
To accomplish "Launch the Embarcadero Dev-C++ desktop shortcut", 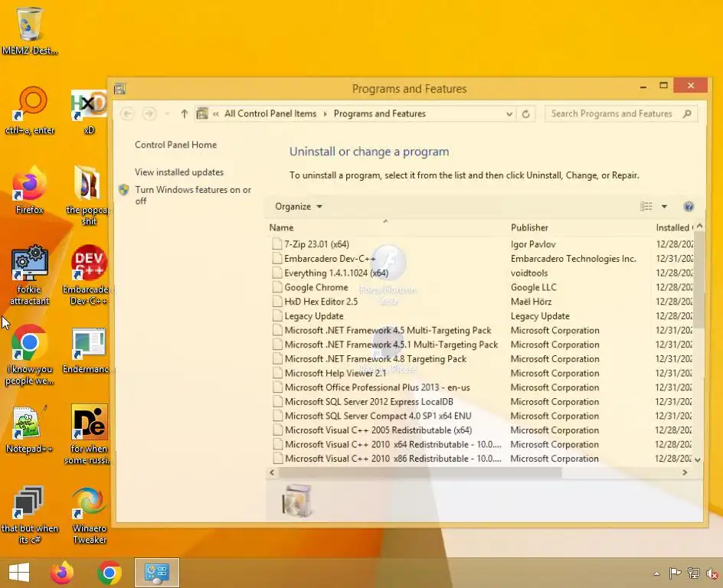I will 89,275.
